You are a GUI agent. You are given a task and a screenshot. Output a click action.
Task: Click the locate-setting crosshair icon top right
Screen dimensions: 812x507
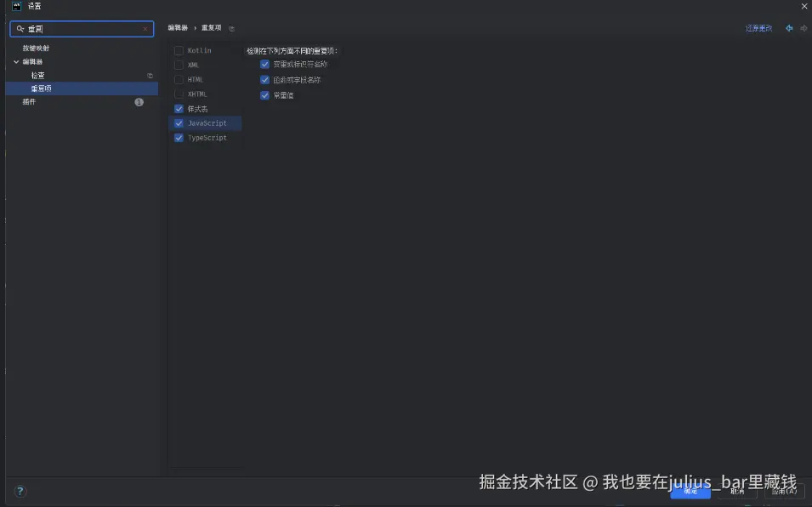tap(790, 27)
